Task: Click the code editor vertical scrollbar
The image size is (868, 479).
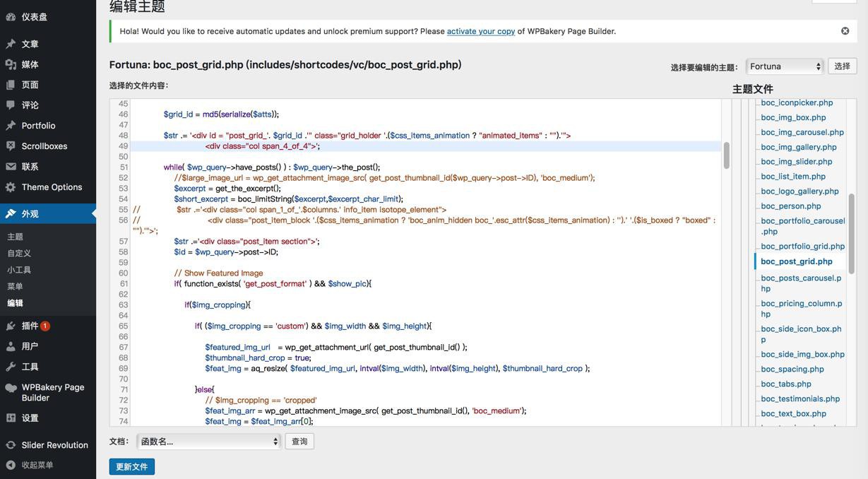Action: [x=726, y=155]
